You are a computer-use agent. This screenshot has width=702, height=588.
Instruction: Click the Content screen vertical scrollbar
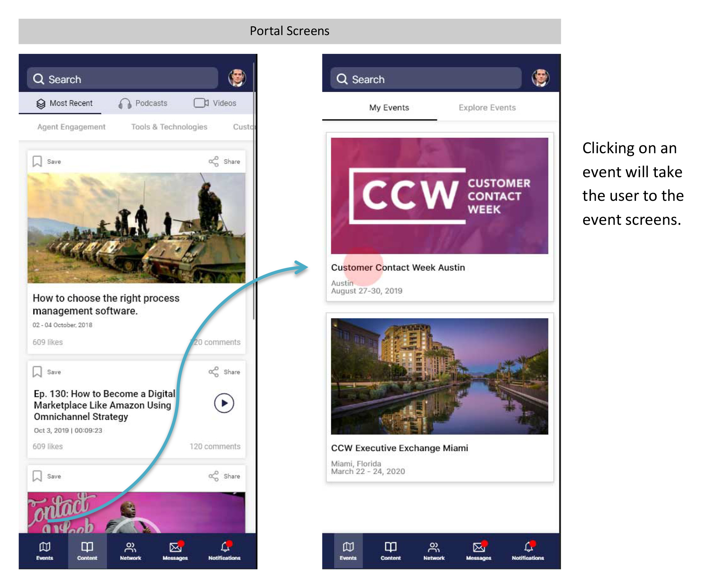pyautogui.click(x=254, y=191)
